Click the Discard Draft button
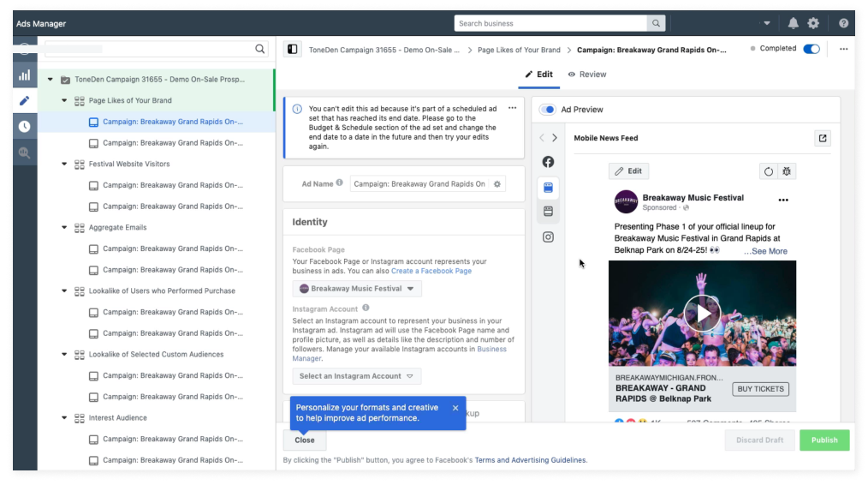 pyautogui.click(x=759, y=440)
